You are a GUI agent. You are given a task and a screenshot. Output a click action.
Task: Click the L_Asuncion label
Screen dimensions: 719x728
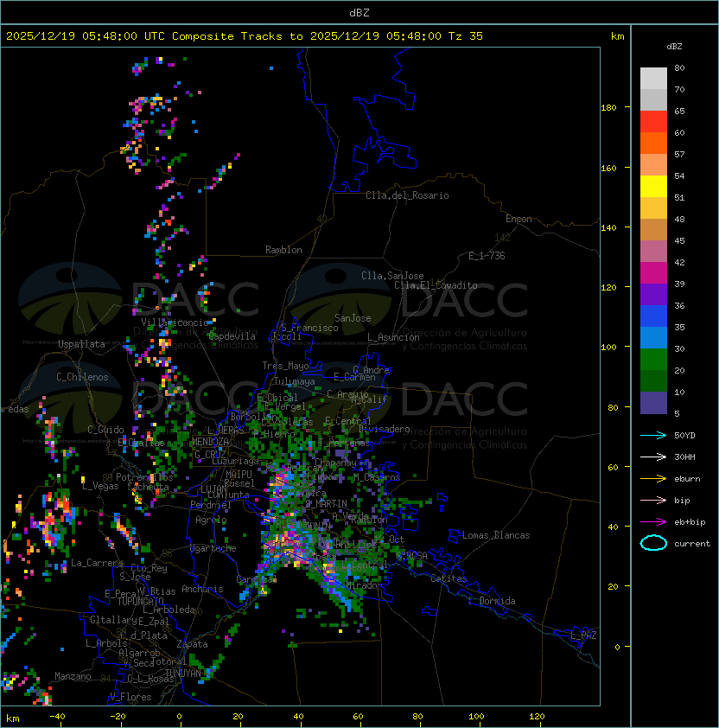(x=393, y=337)
